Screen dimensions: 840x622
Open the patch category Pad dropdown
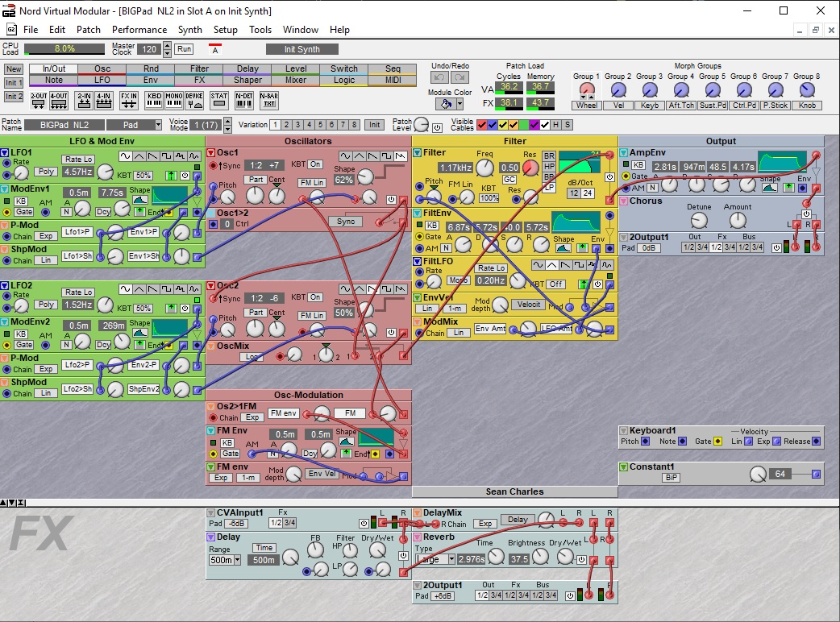coord(158,125)
